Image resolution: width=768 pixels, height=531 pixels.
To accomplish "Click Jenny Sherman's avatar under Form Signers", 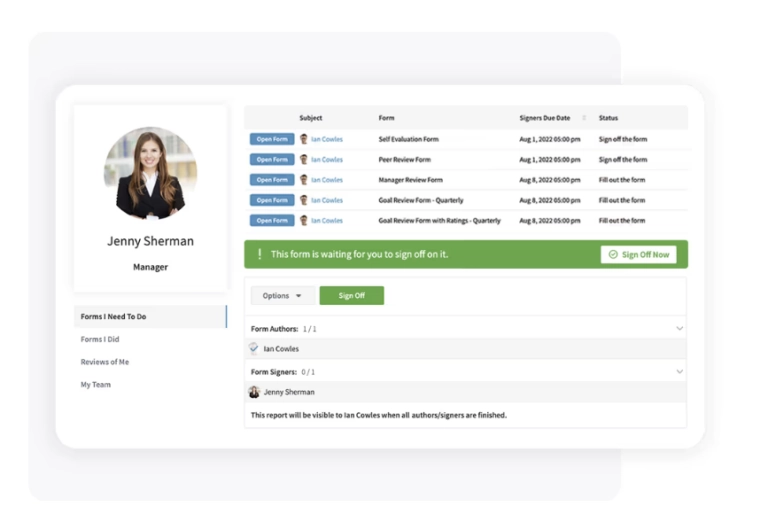I will pos(254,392).
